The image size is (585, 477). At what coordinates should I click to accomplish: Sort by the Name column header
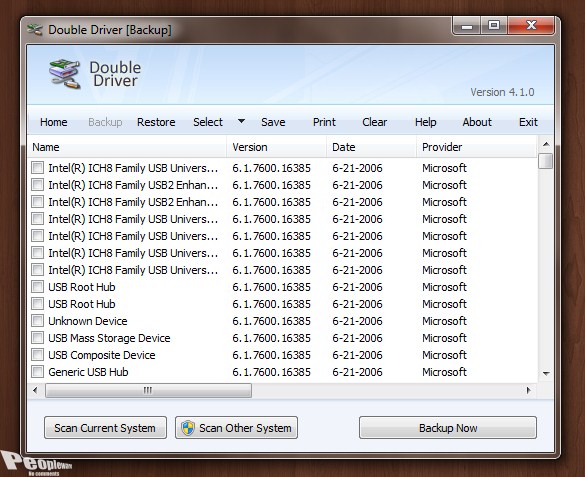point(127,147)
